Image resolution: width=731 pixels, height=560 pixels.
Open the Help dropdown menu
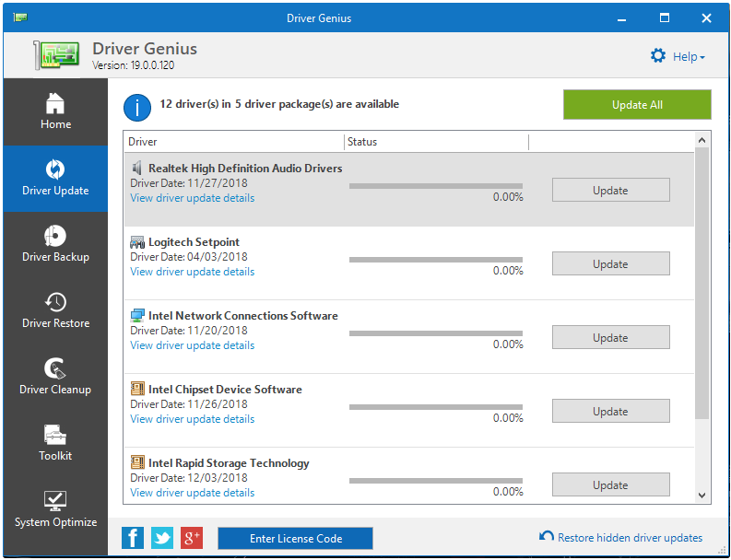pos(689,57)
